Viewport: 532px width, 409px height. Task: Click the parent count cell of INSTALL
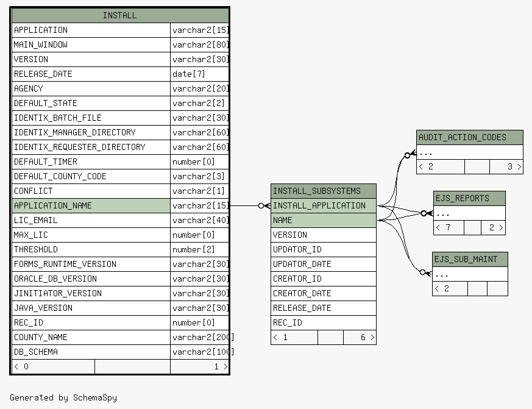point(53,366)
